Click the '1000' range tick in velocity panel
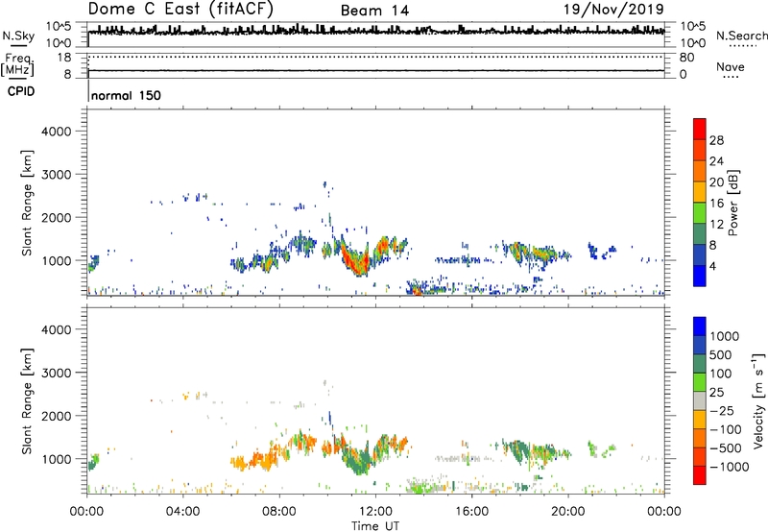Viewport: 768px width, 532px height. (x=56, y=459)
